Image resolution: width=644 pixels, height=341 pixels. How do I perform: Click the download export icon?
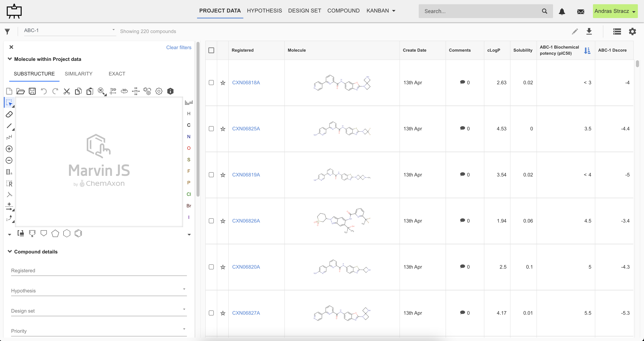[589, 31]
